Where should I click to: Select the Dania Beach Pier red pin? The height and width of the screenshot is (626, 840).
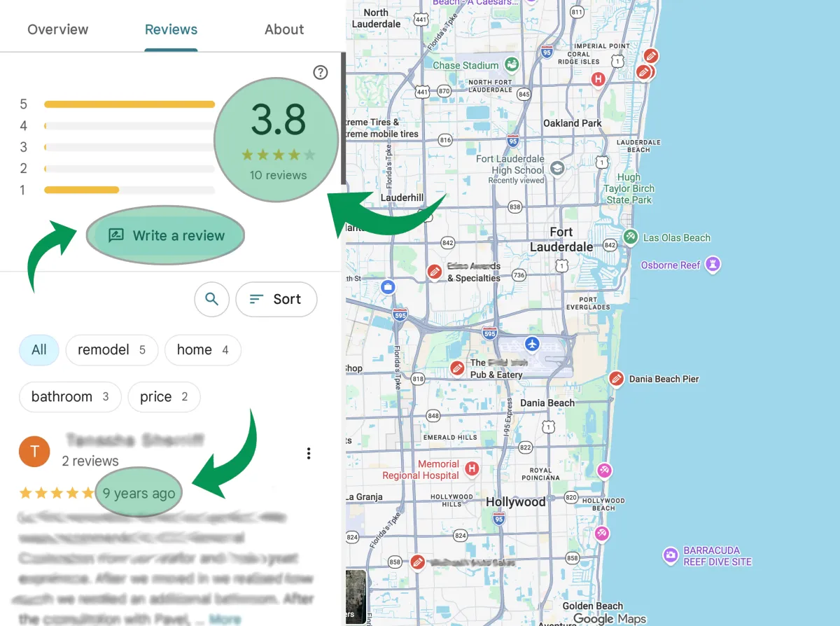tap(616, 379)
